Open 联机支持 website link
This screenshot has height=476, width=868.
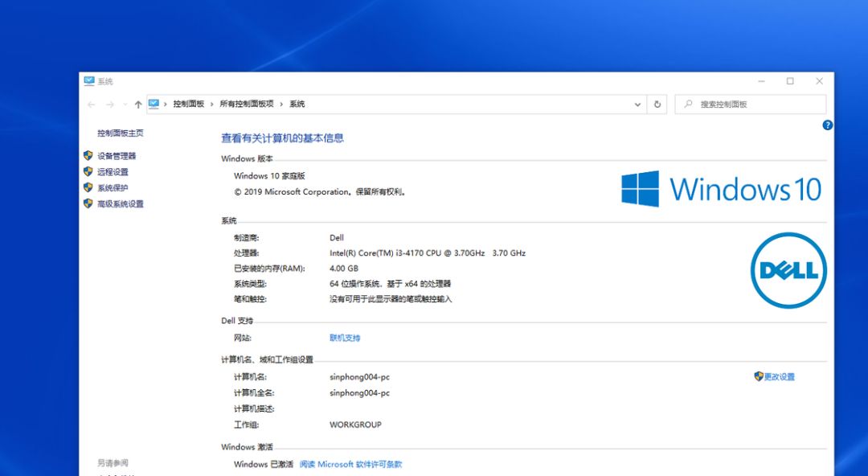[345, 338]
